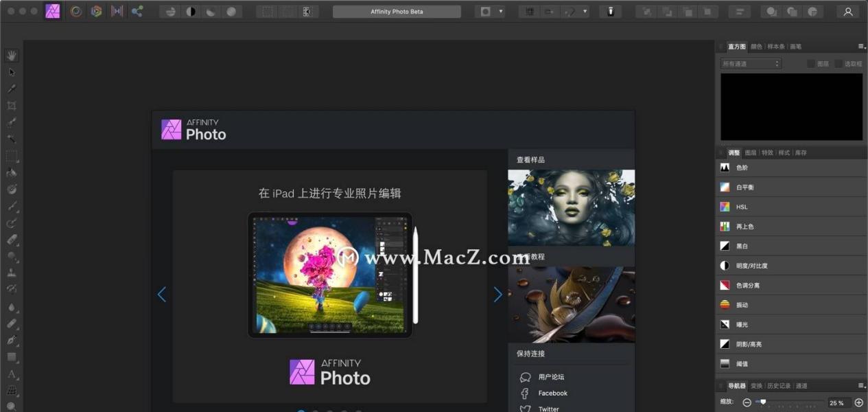
Task: Switch to the 特效 tab
Action: coord(767,152)
